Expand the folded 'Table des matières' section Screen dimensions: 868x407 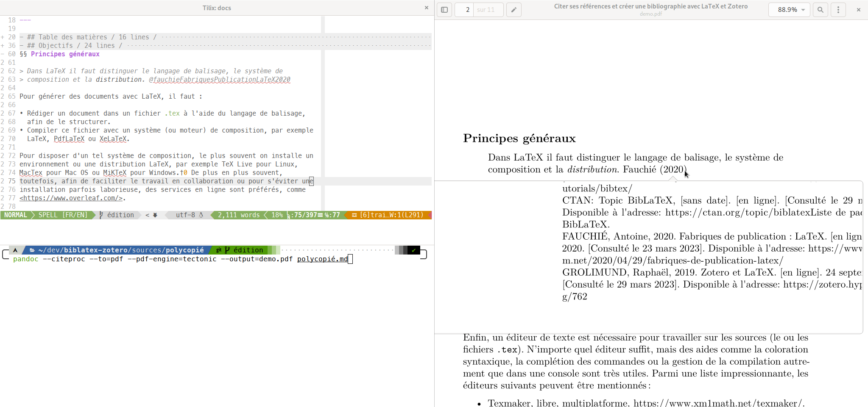pyautogui.click(x=3, y=37)
